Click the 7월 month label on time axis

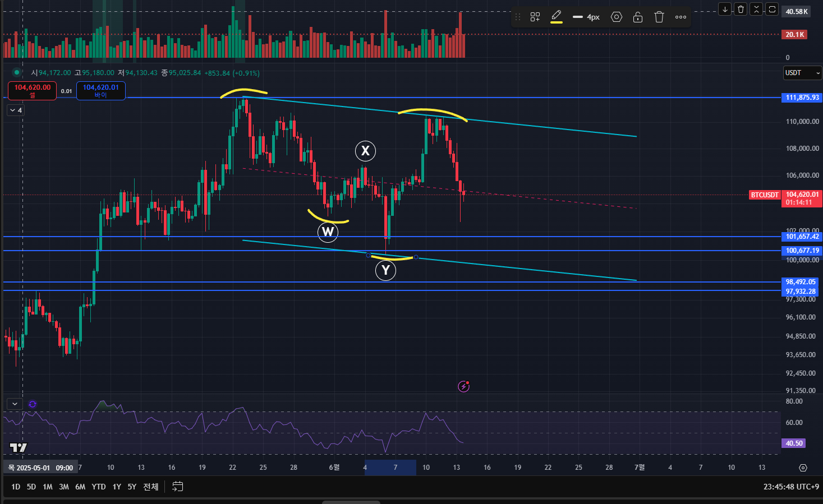[x=640, y=467]
